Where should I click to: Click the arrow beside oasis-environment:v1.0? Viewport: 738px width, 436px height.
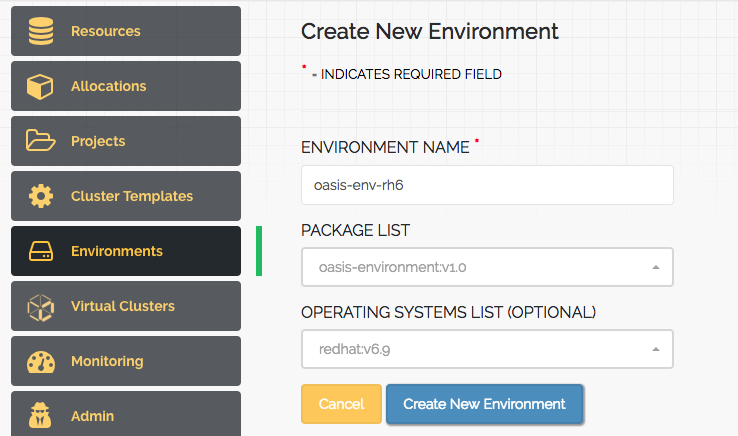(656, 267)
